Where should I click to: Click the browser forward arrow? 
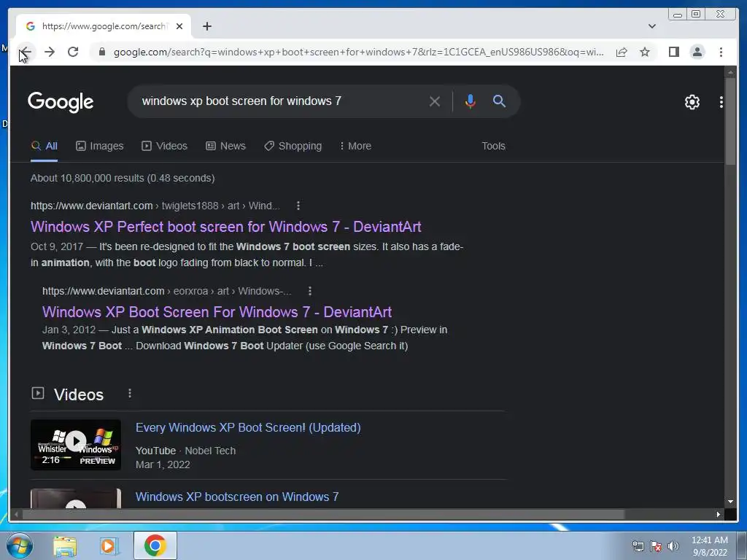tap(50, 52)
